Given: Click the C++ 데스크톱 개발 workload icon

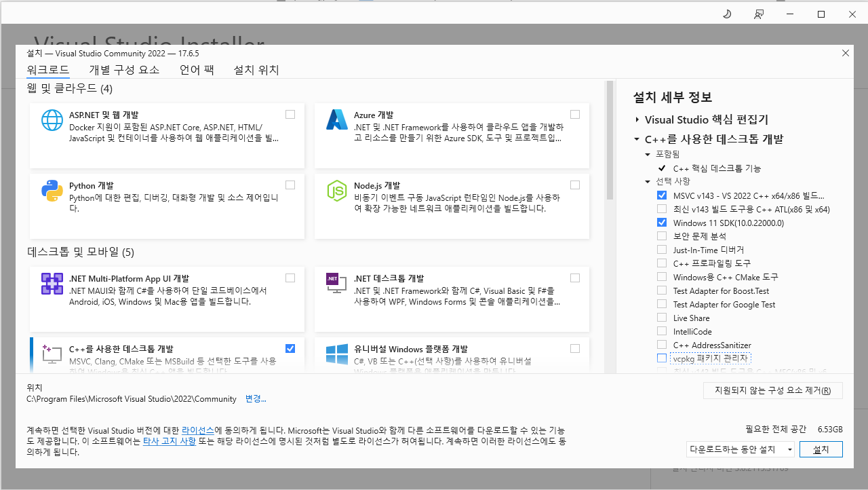Looking at the screenshot, I should [x=52, y=354].
